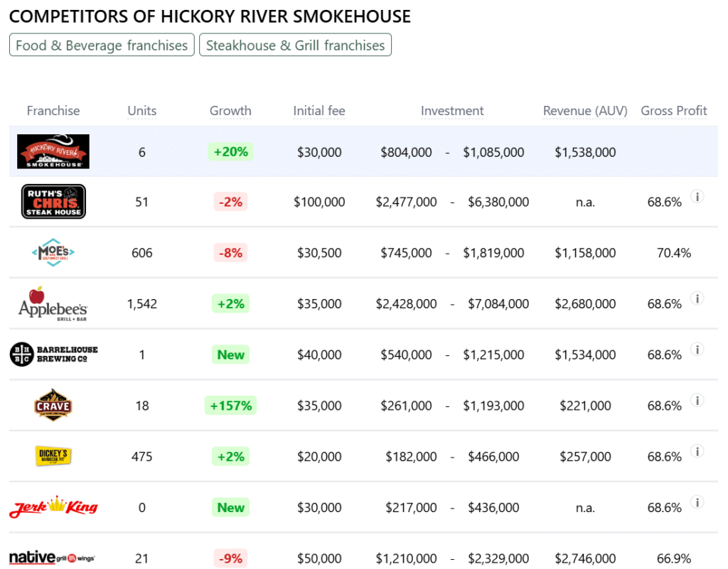The width and height of the screenshot is (728, 569).
Task: Click the $257,000 revenue value
Action: click(x=585, y=457)
